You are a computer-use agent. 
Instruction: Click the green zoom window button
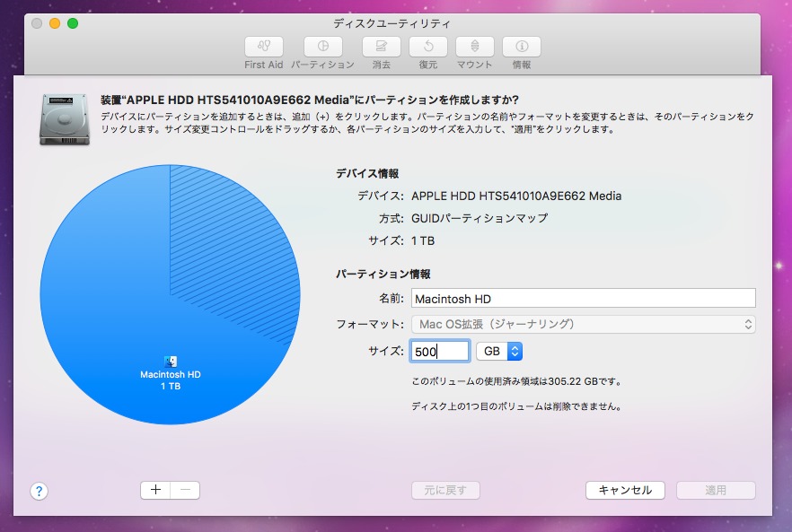(73, 23)
